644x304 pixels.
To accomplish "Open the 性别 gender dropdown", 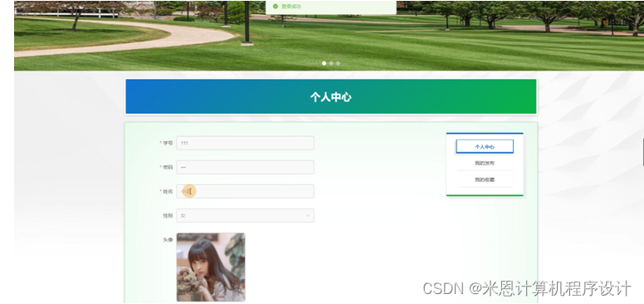I will tap(245, 216).
